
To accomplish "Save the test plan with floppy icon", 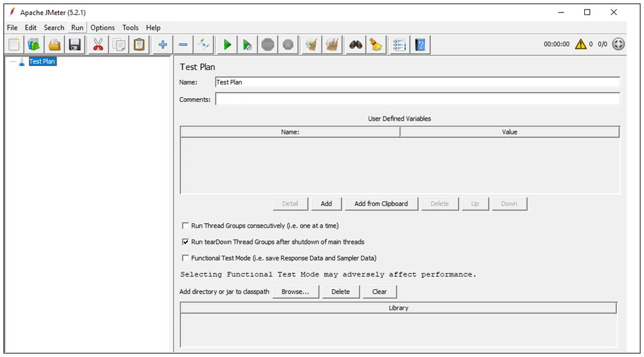I will click(74, 45).
